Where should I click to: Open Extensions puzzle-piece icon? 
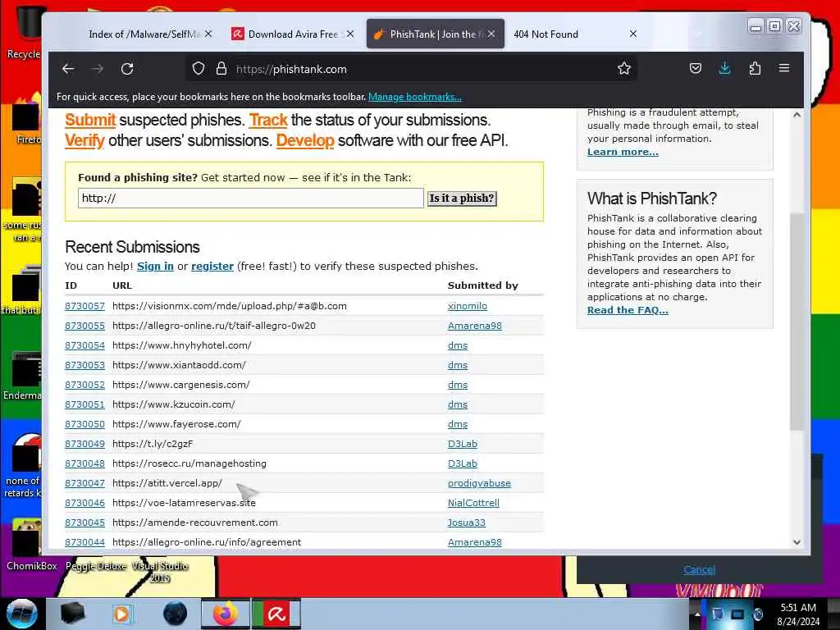pos(755,68)
